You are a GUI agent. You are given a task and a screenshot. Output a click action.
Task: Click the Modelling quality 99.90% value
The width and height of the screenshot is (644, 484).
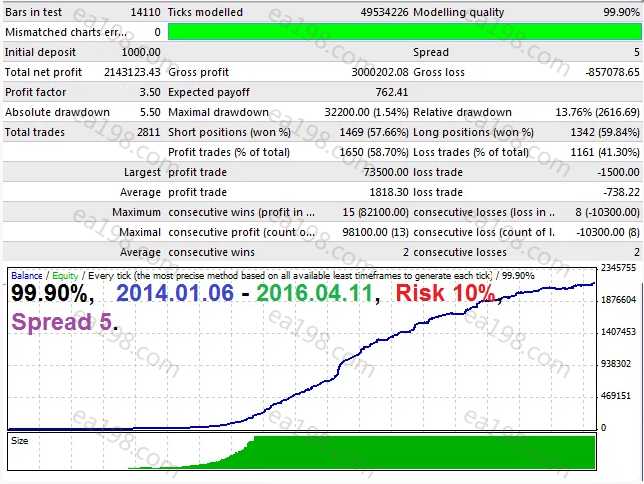click(621, 12)
